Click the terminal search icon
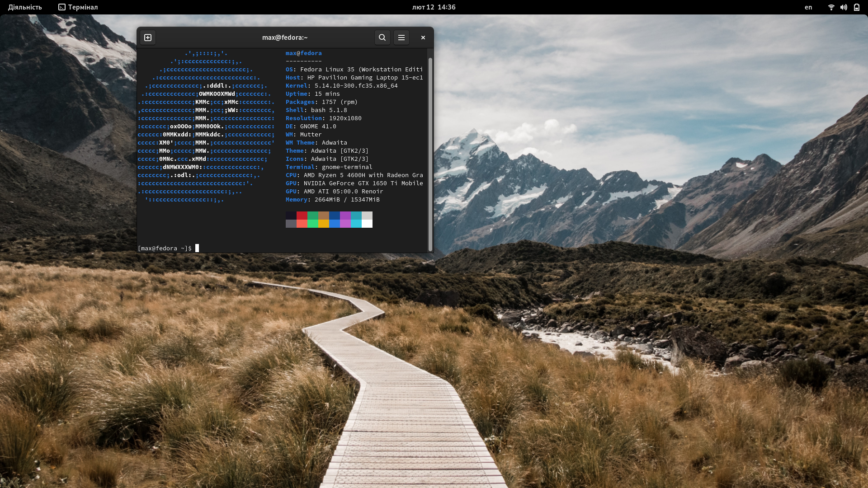 coord(382,38)
